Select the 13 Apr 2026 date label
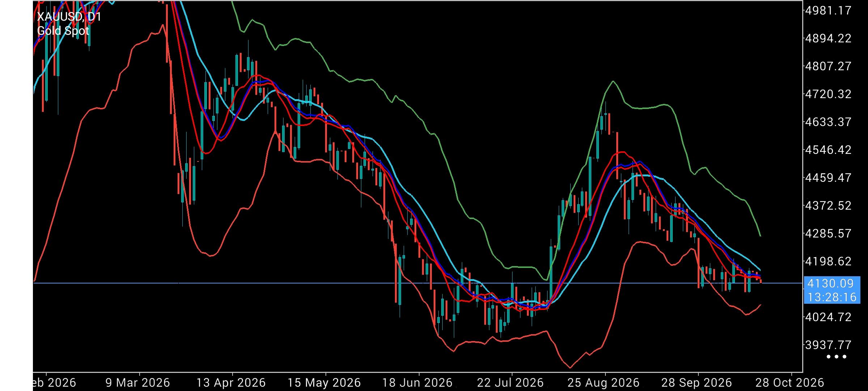Image resolution: width=868 pixels, height=391 pixels. (231, 383)
